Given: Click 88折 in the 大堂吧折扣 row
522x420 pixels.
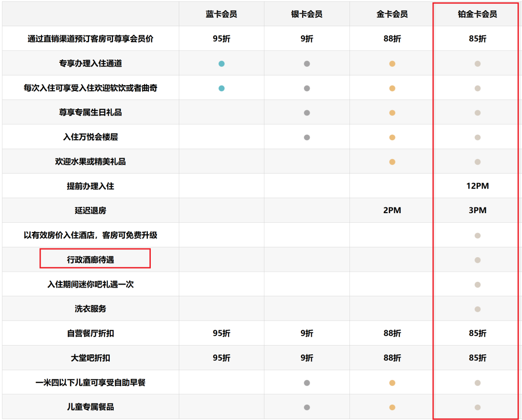Looking at the screenshot, I should [392, 358].
